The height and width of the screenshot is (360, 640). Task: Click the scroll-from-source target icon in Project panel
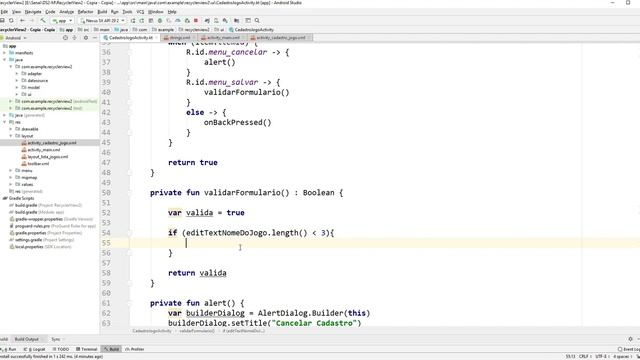(65, 38)
